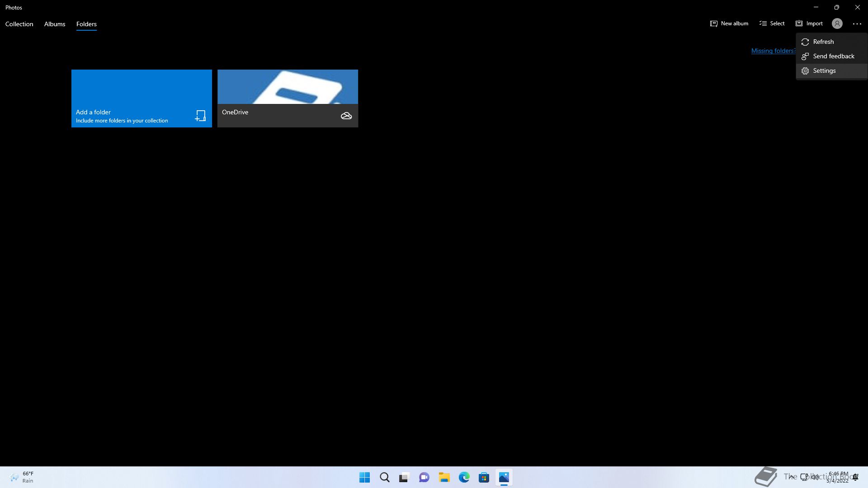868x488 pixels.
Task: Open File Explorer from the taskbar
Action: coord(444,477)
